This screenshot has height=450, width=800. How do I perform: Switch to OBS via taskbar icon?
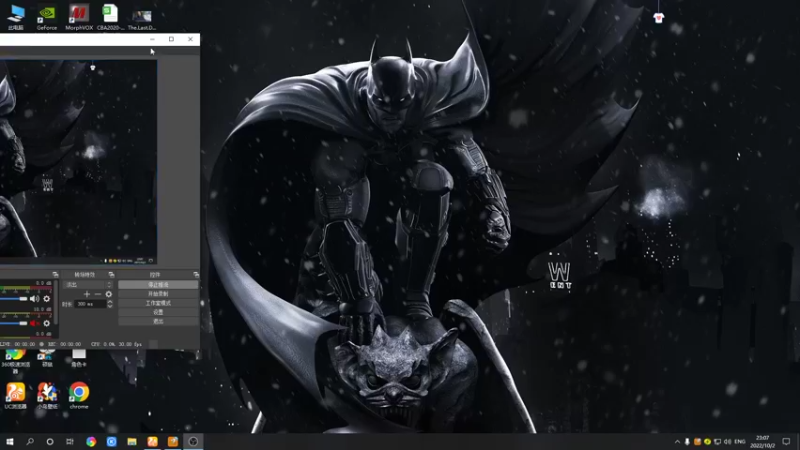193,441
